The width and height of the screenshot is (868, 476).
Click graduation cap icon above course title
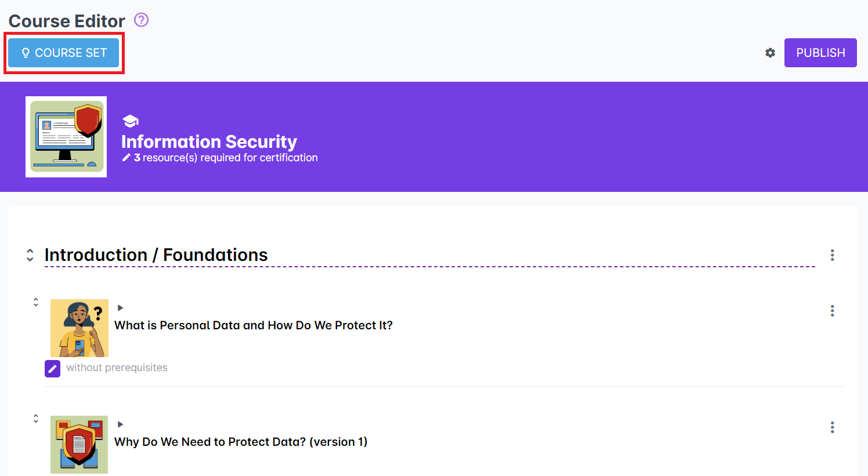coord(131,121)
